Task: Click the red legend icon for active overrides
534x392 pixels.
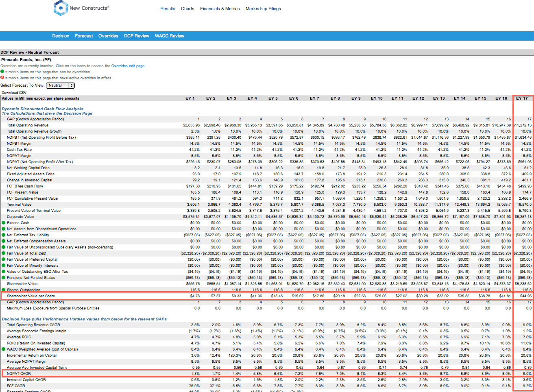Action: coord(2,78)
